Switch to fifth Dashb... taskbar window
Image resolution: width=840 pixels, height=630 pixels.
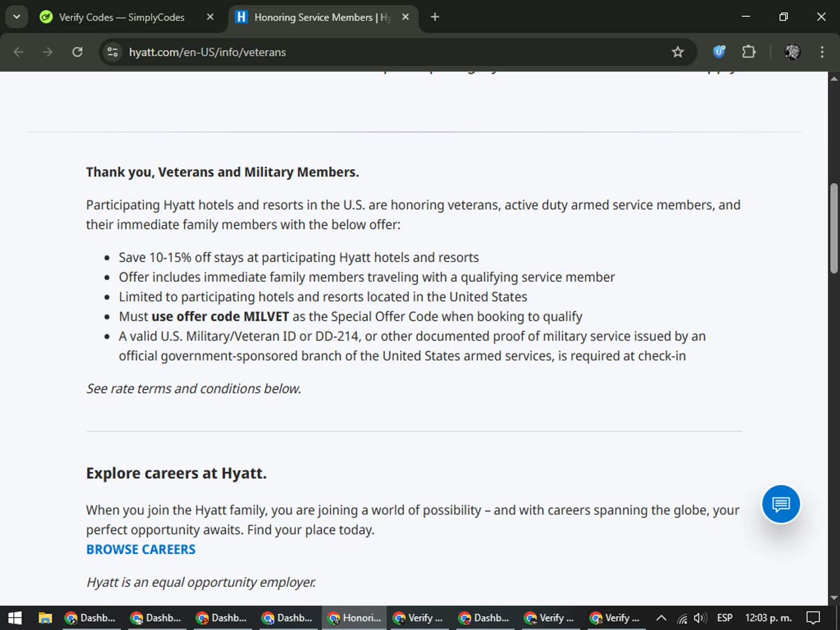484,618
